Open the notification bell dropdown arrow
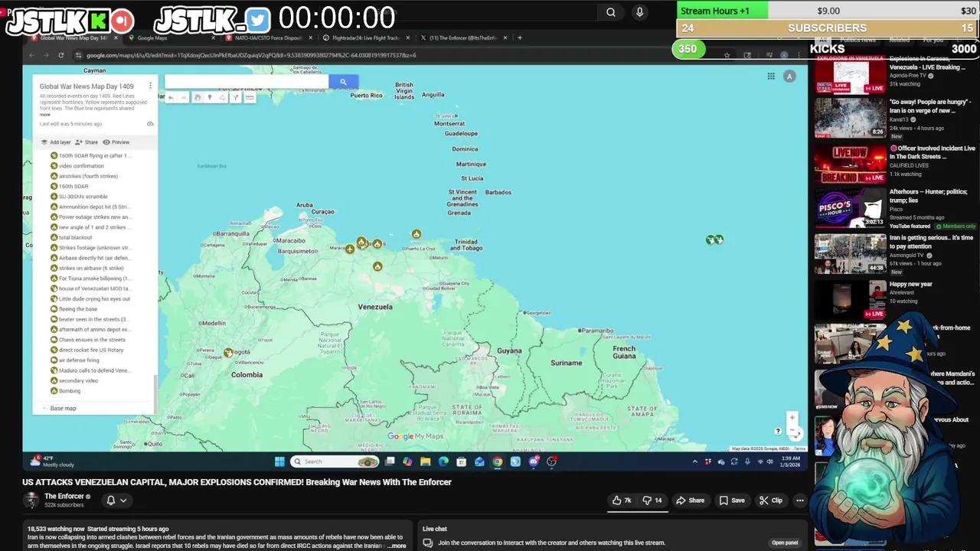The width and height of the screenshot is (980, 551). point(122,500)
